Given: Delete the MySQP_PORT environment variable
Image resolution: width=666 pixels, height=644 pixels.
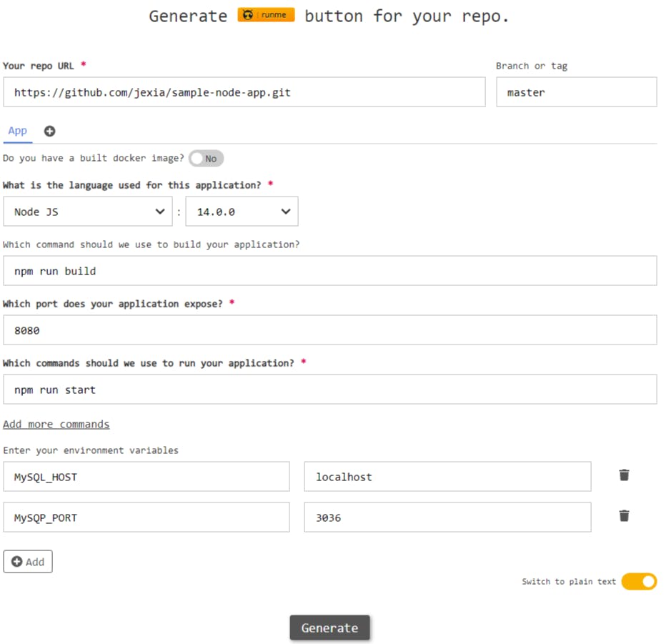Looking at the screenshot, I should (x=624, y=516).
